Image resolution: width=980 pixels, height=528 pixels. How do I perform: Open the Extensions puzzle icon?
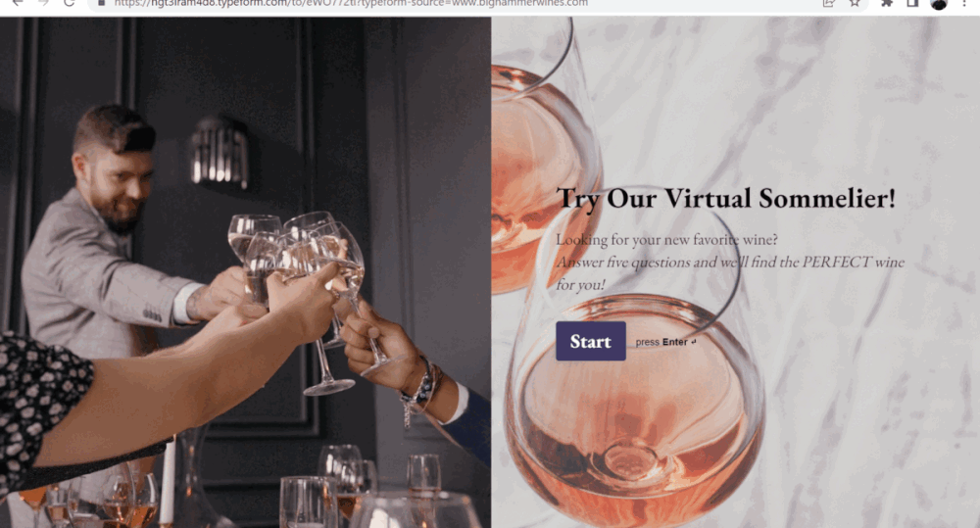(x=887, y=3)
